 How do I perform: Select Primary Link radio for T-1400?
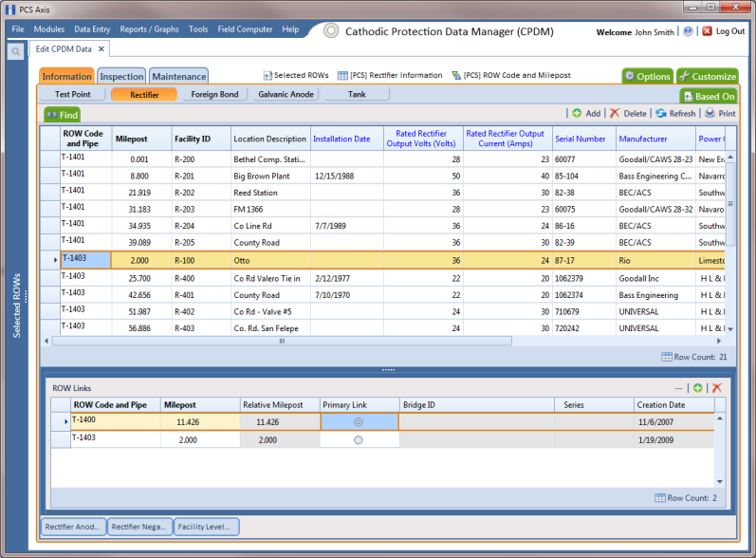point(359,422)
